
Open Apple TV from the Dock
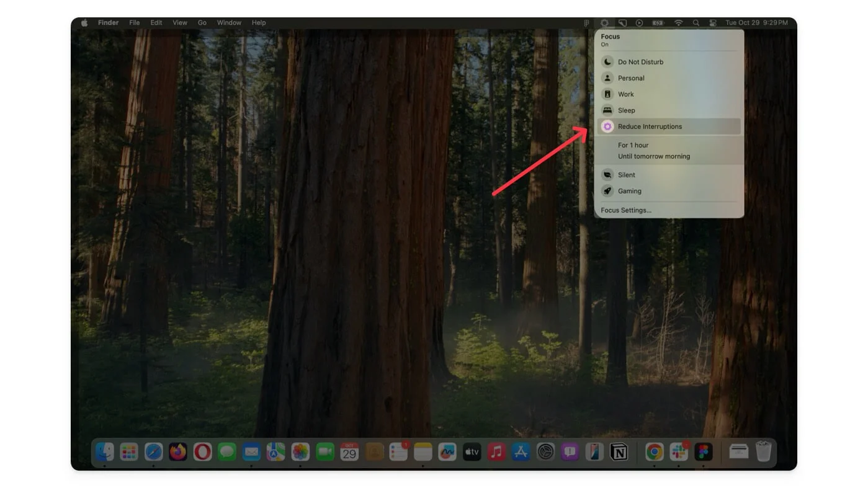[472, 452]
